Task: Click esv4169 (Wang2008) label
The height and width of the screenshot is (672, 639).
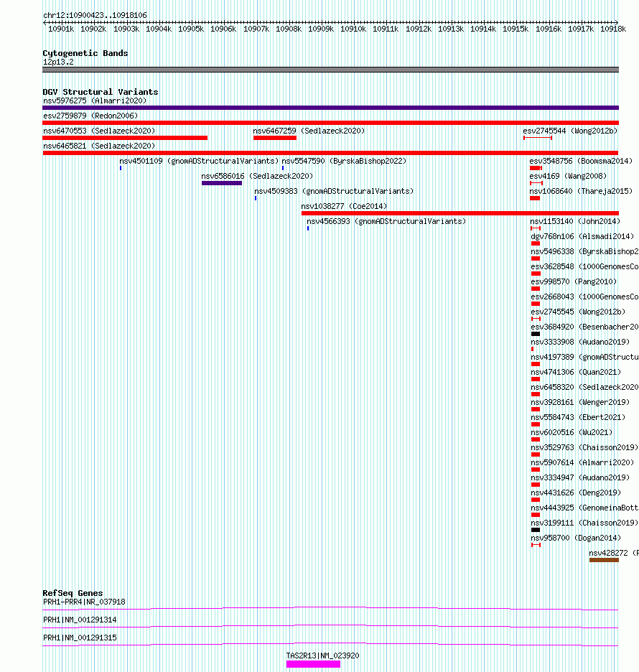Action: 568,176
